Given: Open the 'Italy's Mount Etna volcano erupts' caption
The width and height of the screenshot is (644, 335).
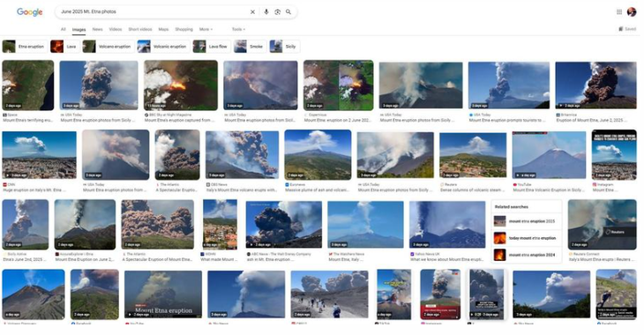Looking at the screenshot, I should point(242,190).
